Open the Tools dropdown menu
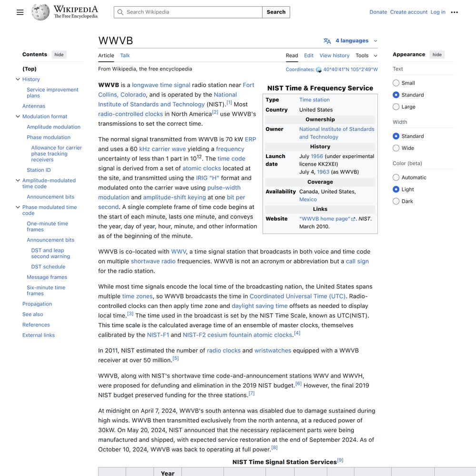The image size is (476, 476). [x=367, y=56]
